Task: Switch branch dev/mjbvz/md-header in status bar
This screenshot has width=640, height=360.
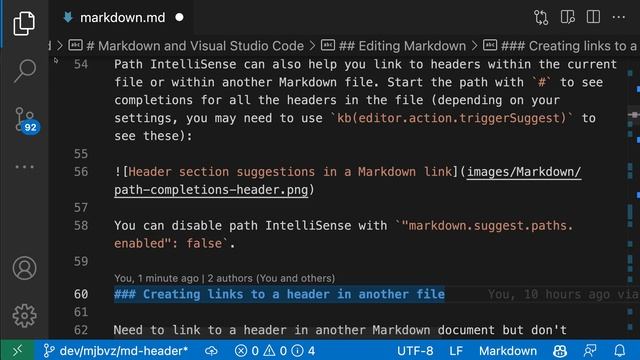Action: 116,351
